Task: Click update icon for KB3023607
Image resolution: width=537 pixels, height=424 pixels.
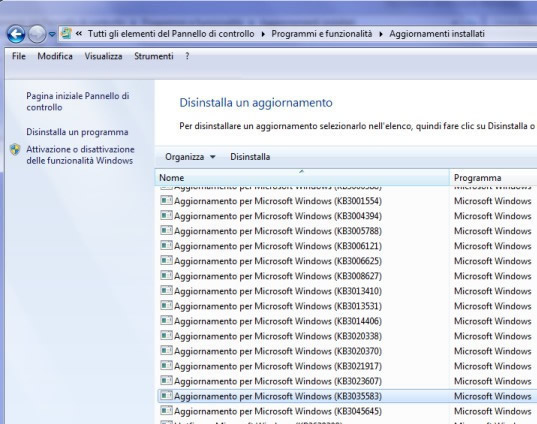Action: 166,381
